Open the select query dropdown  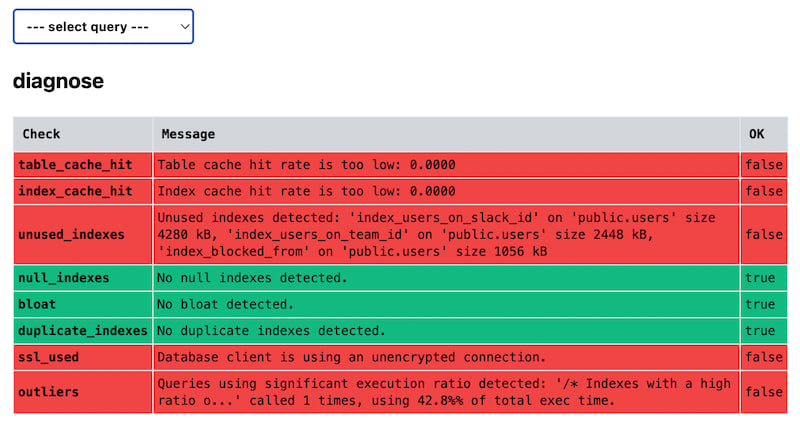click(103, 27)
